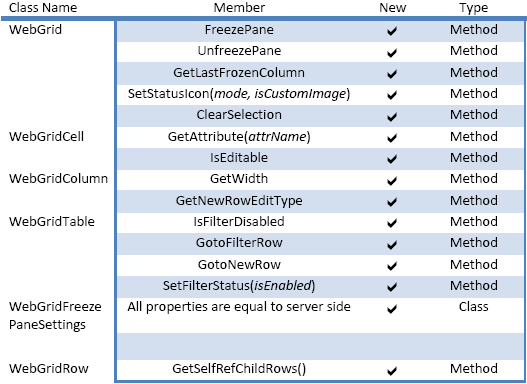Screen dimensions: 527x384
Task: Click the checkmark in the FreezePane row
Action: pyautogui.click(x=392, y=32)
